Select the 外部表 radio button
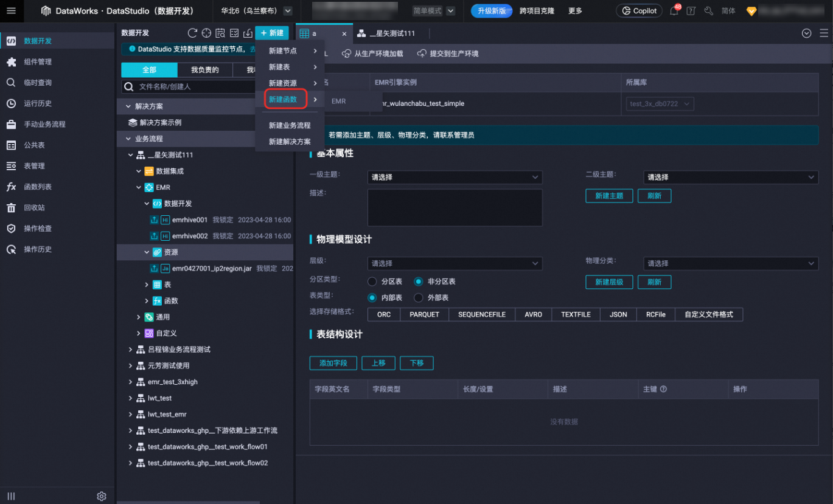Image resolution: width=833 pixels, height=504 pixels. [418, 298]
